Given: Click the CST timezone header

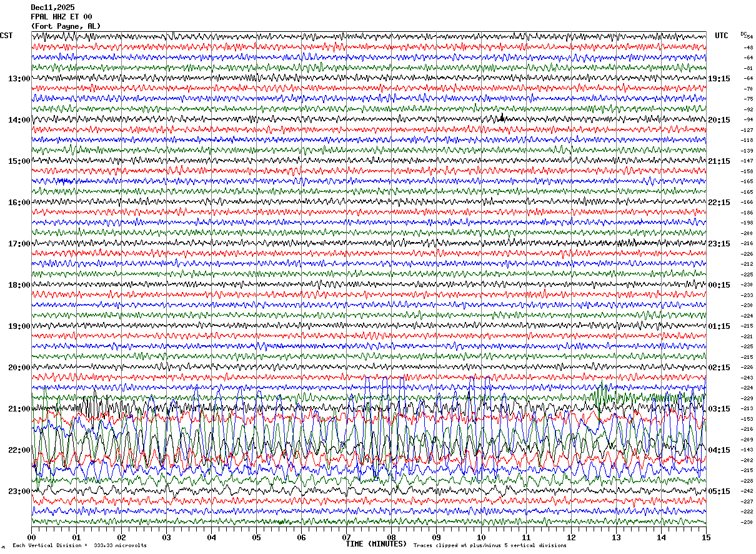Looking at the screenshot, I should pyautogui.click(x=6, y=36).
